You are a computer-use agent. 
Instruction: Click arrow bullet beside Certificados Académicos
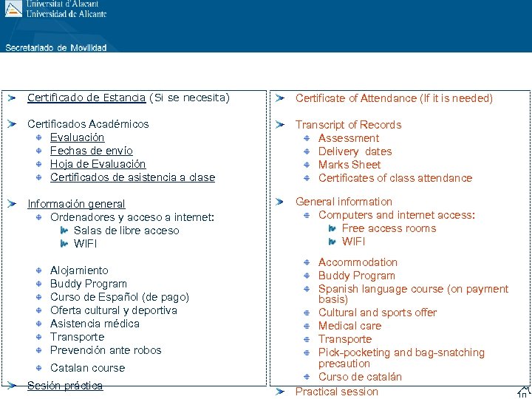pyautogui.click(x=12, y=124)
